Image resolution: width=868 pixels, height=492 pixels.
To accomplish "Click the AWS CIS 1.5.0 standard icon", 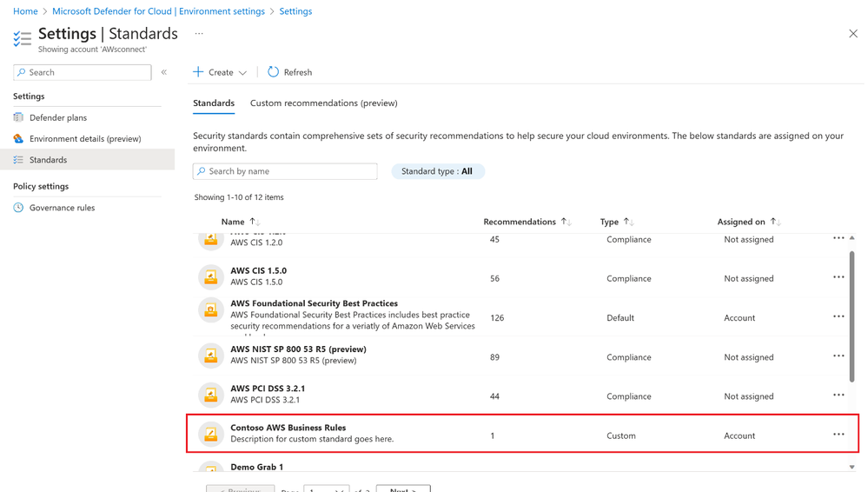I will pyautogui.click(x=211, y=276).
